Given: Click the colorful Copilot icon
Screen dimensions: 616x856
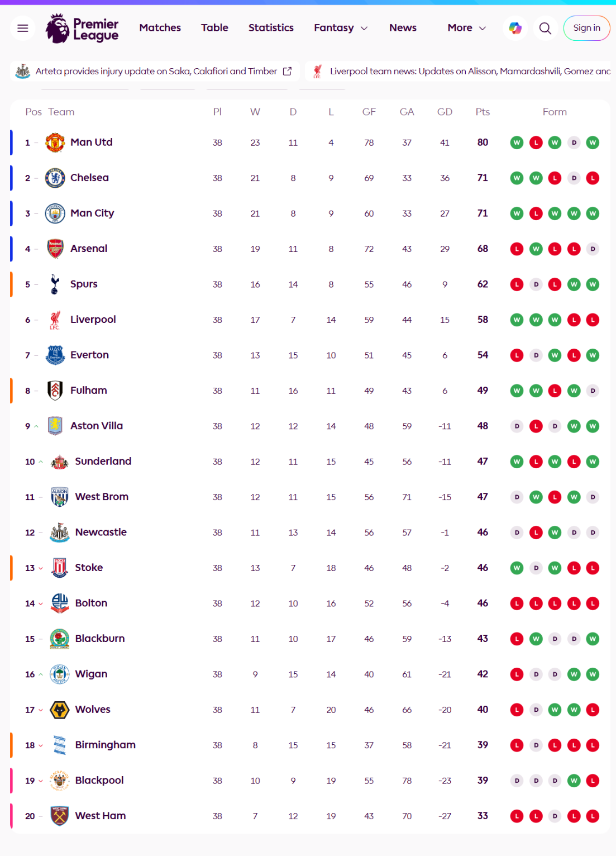Looking at the screenshot, I should pyautogui.click(x=515, y=28).
